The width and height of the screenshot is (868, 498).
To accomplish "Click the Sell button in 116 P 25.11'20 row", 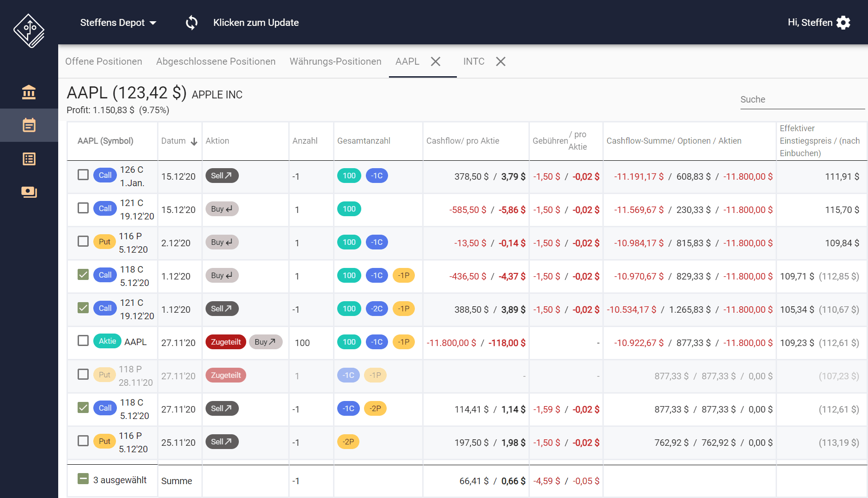I will (x=222, y=442).
